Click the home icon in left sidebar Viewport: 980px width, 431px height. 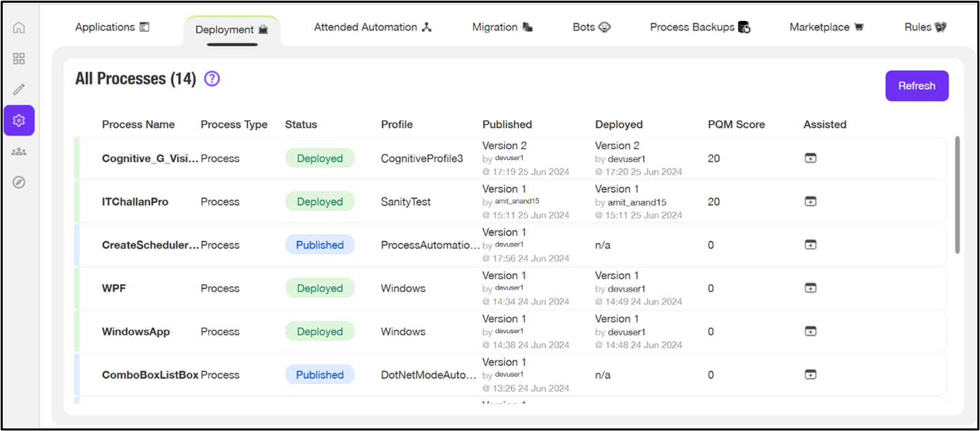click(19, 28)
